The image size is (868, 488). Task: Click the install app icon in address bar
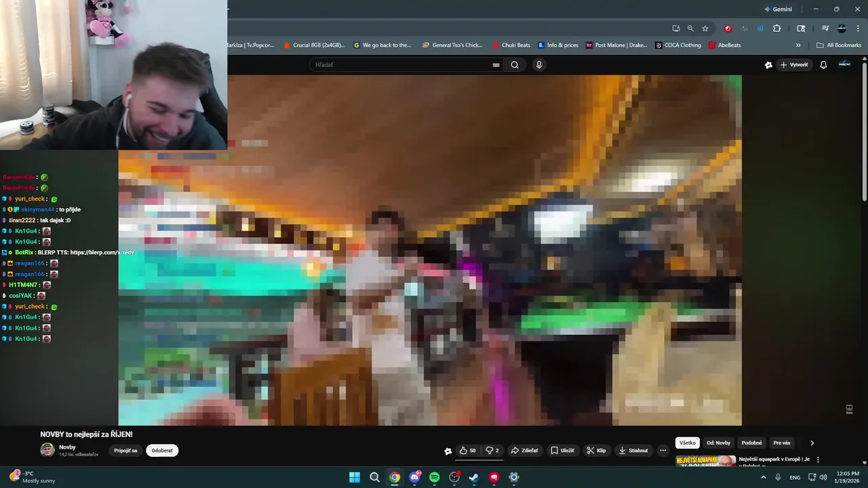tap(676, 28)
